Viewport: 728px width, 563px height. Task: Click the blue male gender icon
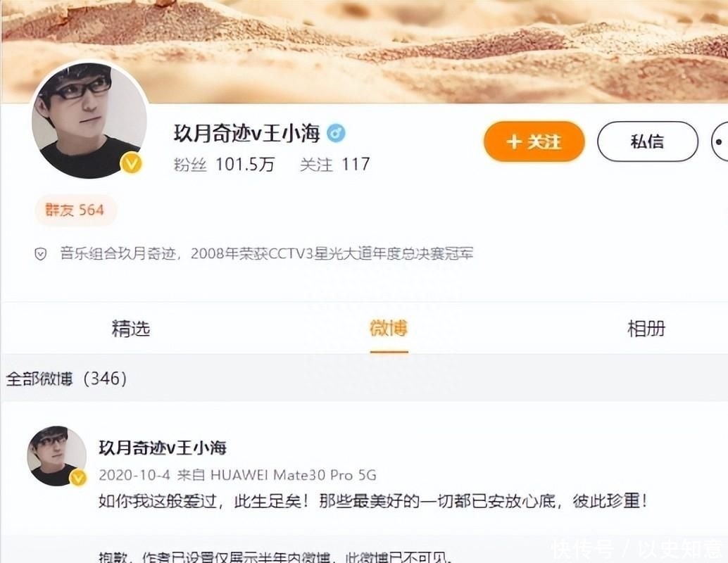tap(336, 133)
